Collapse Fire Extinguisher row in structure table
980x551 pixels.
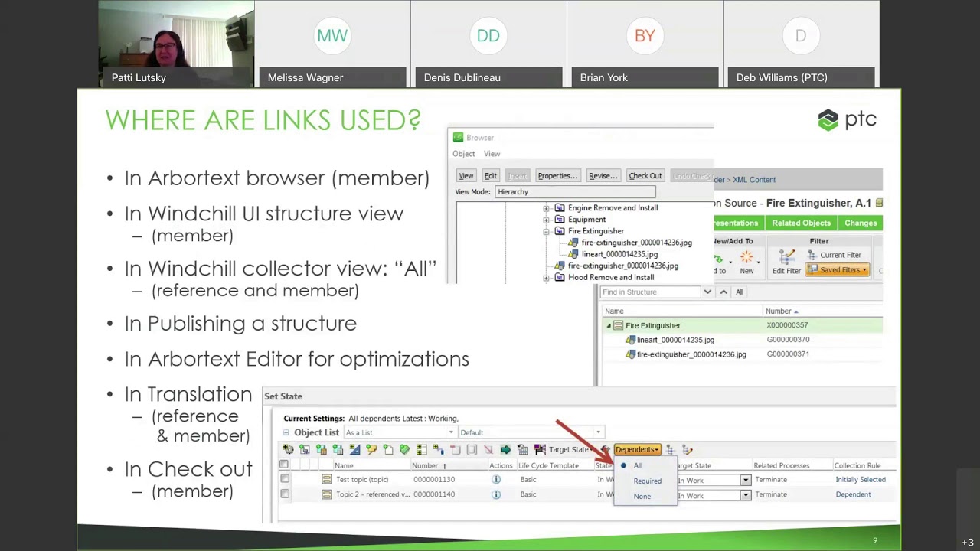[609, 326]
